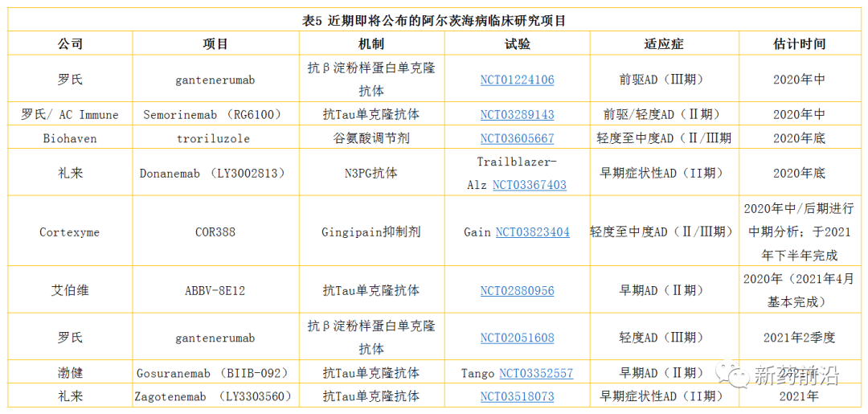The image size is (868, 414).
Task: Click the 2021年2季度 time cell
Action: coord(799,338)
